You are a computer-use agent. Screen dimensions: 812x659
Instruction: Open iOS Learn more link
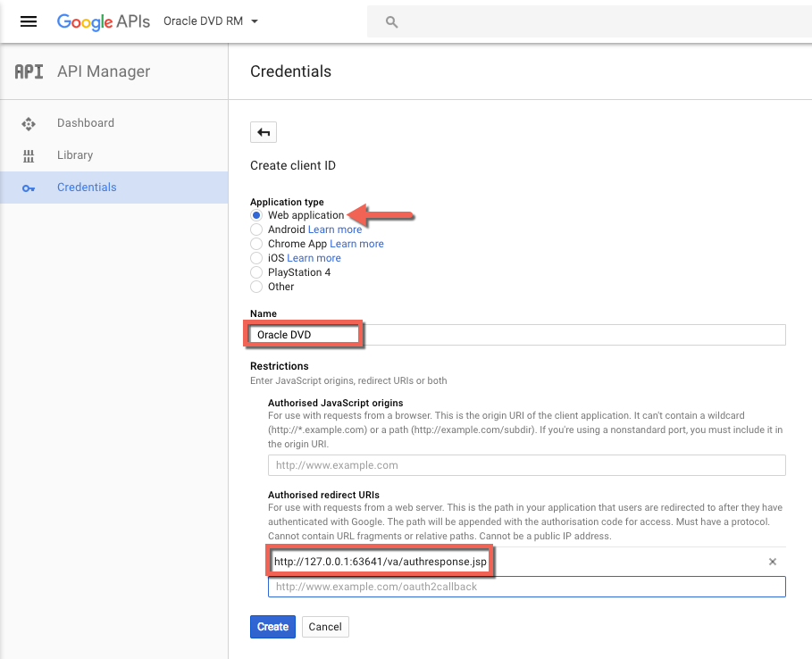[x=314, y=258]
